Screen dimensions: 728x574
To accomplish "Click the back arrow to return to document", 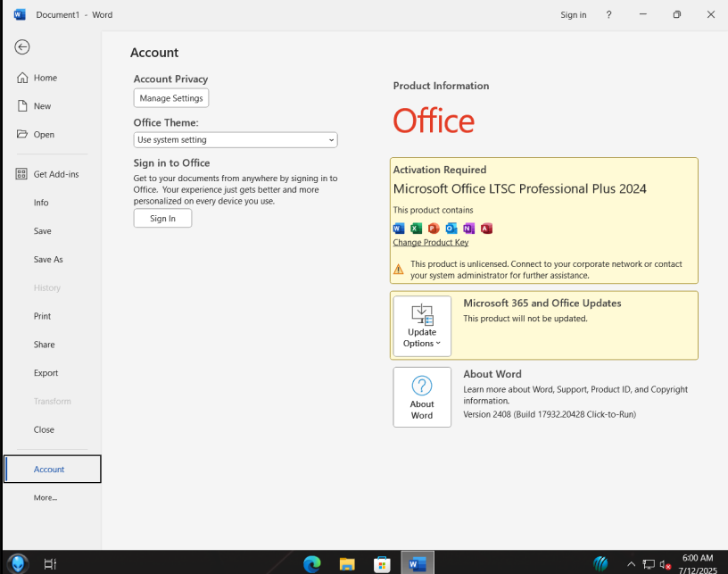I will click(21, 47).
